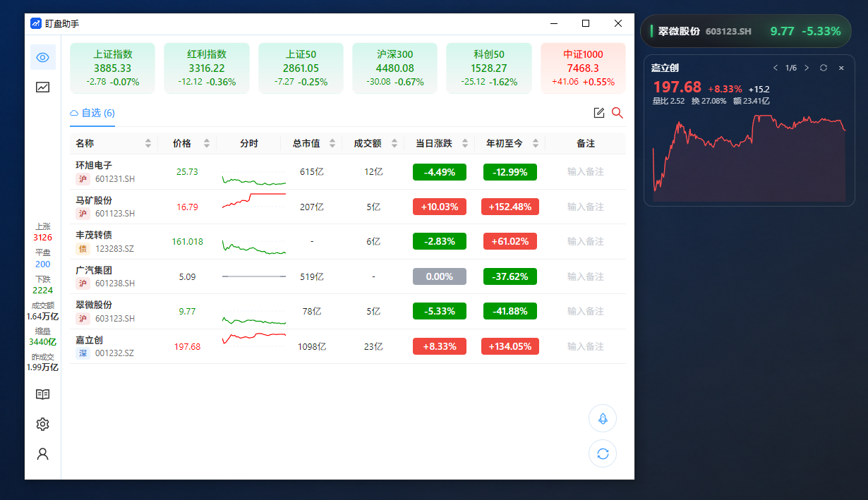
Task: Click 环旭电子 备注 input field
Action: [586, 171]
